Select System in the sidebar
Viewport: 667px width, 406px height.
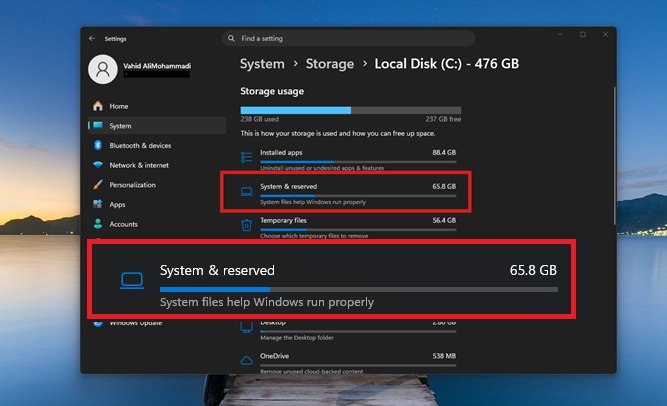157,126
